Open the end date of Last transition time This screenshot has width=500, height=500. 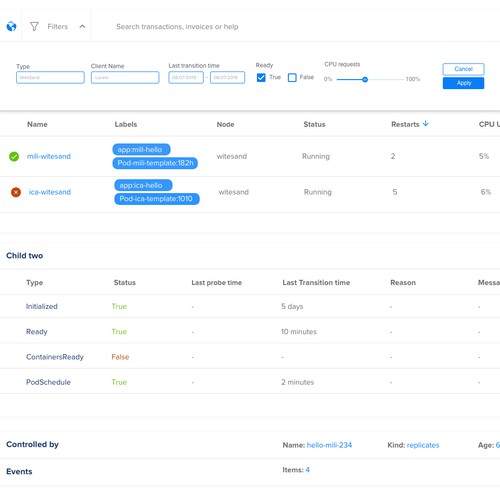(227, 77)
